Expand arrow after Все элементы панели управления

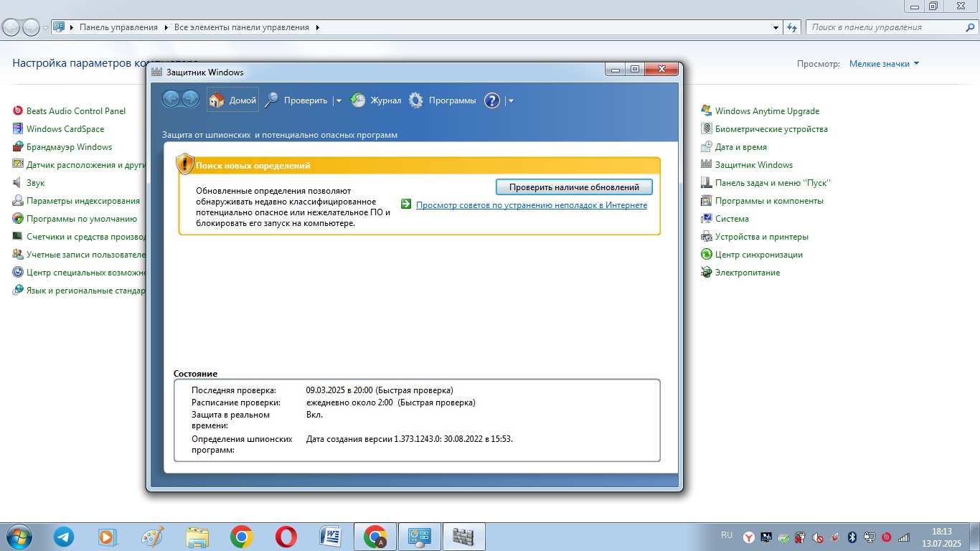click(x=318, y=27)
